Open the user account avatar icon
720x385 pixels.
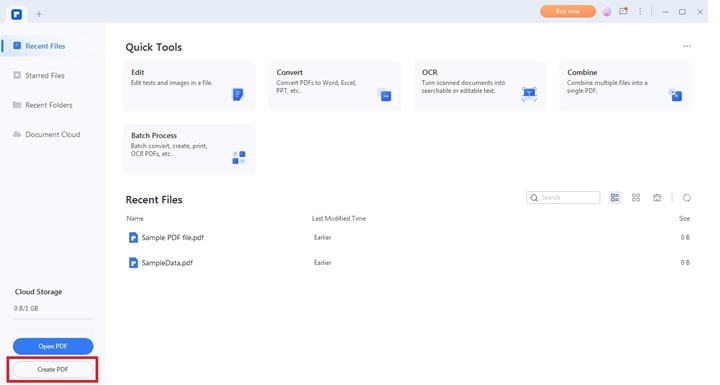coord(607,12)
